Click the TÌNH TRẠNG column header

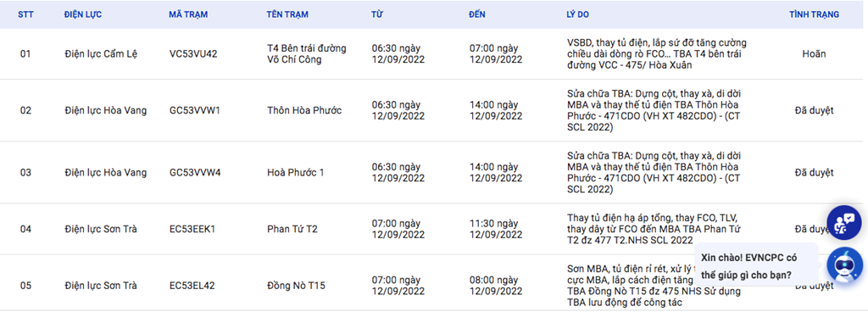[x=814, y=14]
